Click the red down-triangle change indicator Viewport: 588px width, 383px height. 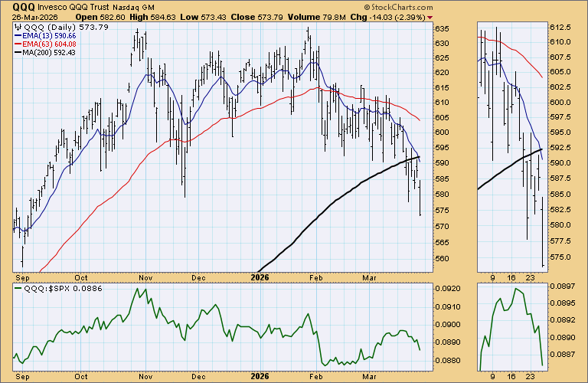pos(430,18)
